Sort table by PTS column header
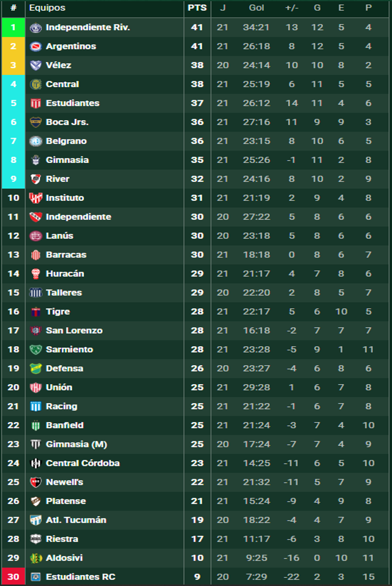This screenshot has width=392, height=586. (197, 8)
